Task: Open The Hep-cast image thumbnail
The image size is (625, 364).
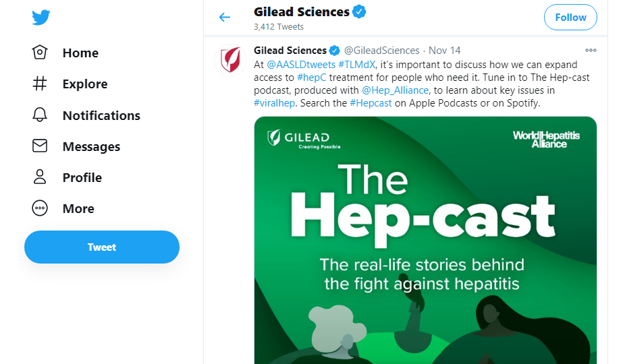Action: (x=425, y=240)
